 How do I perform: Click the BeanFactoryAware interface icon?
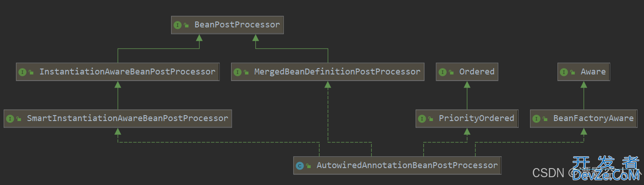(536, 119)
